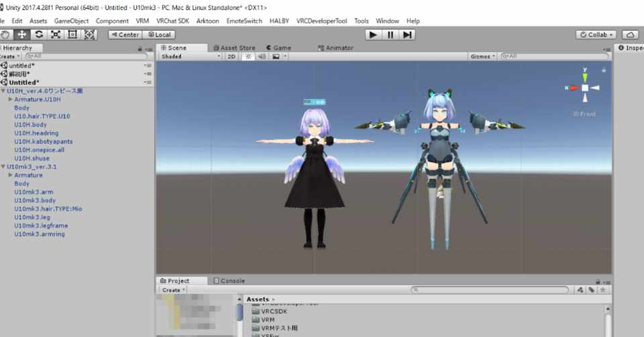Open the Component menu
Image resolution: width=644 pixels, height=337 pixels.
point(112,21)
